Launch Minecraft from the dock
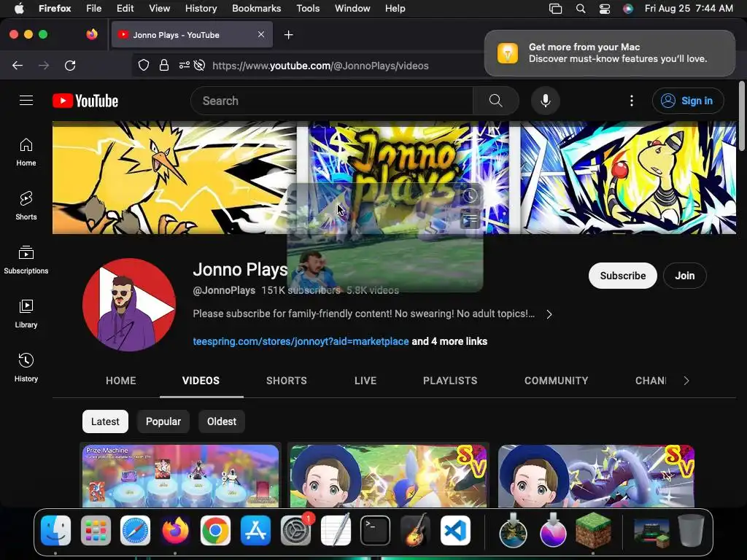This screenshot has width=747, height=560. 593,531
